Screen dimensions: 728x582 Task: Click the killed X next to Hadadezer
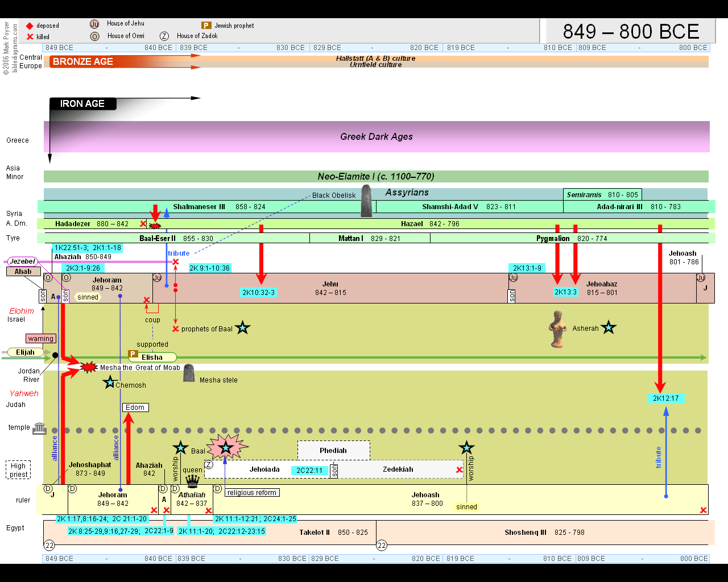tap(143, 224)
